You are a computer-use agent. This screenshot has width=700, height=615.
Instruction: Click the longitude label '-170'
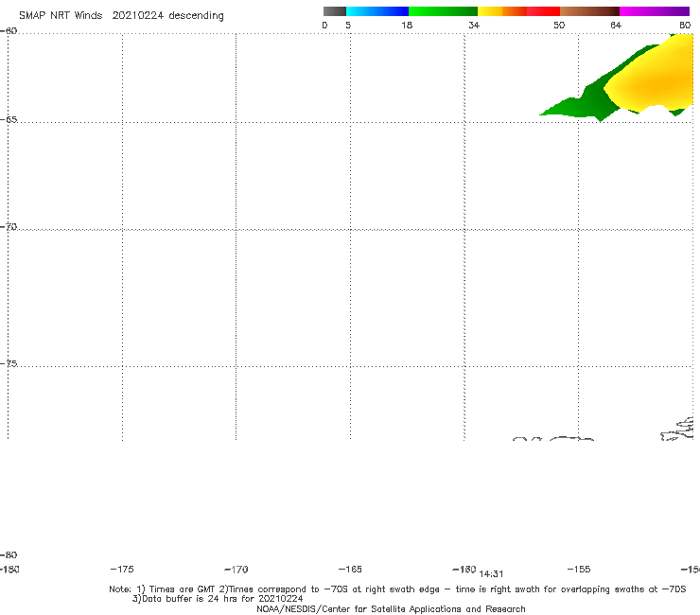(x=236, y=570)
